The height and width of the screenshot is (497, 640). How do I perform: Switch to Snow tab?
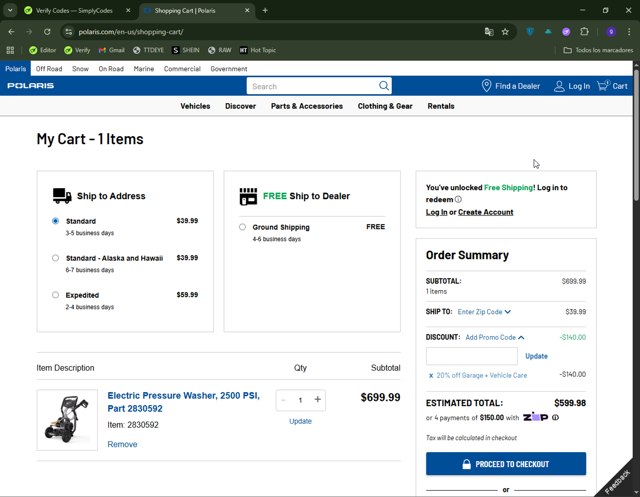tap(80, 69)
